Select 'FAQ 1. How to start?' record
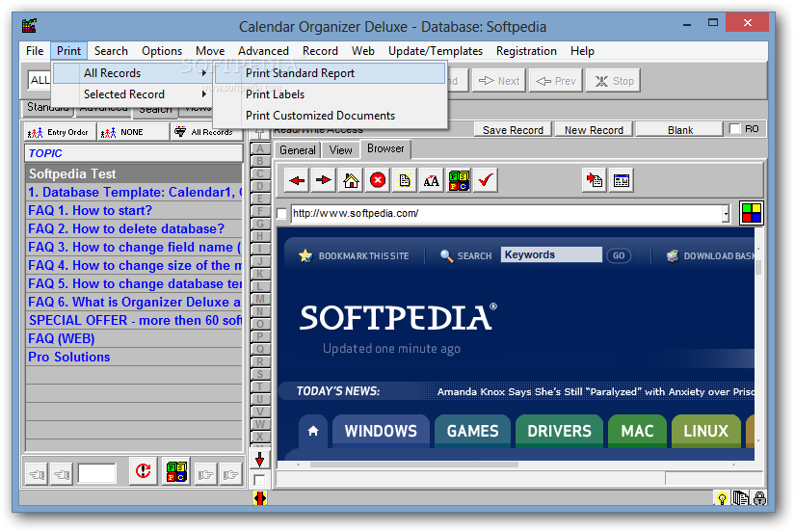 tap(134, 210)
